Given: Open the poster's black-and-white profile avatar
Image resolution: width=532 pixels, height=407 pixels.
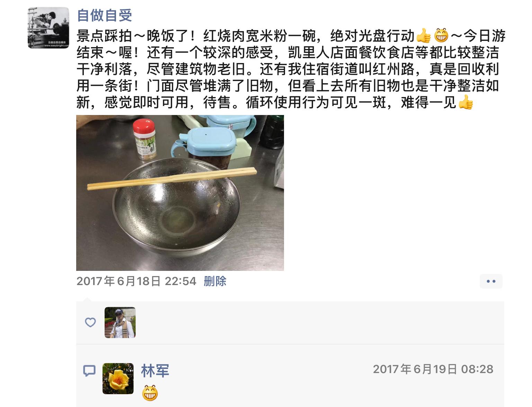Looking at the screenshot, I should coord(48,28).
